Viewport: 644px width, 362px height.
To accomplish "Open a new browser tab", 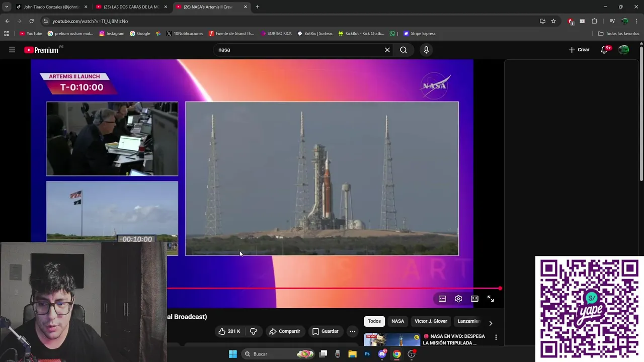I will [258, 7].
